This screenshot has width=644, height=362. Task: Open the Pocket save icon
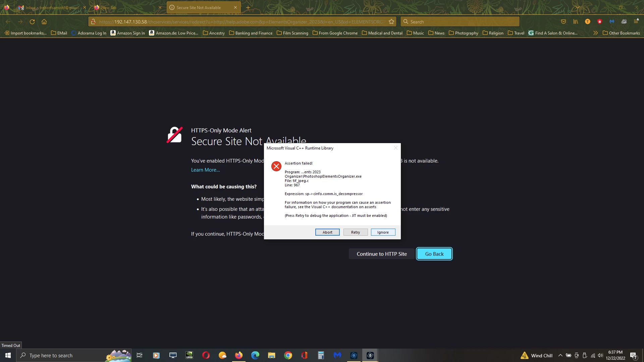(563, 22)
